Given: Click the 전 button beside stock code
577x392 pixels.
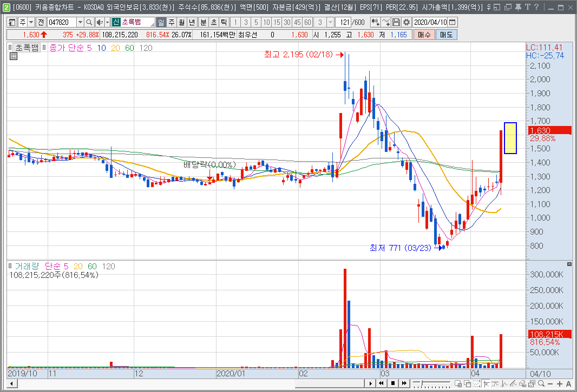Looking at the screenshot, I should tap(41, 22).
